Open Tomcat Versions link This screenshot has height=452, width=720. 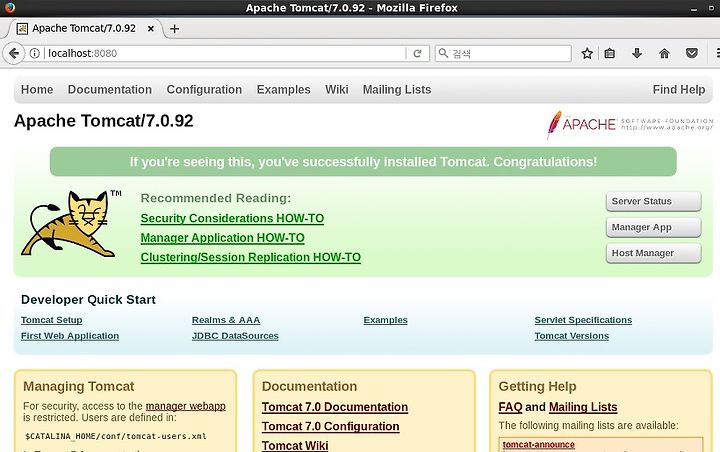tap(572, 336)
